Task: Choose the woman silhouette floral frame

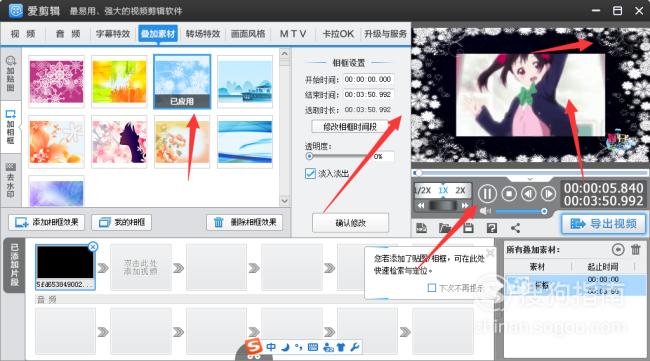Action: 119,142
